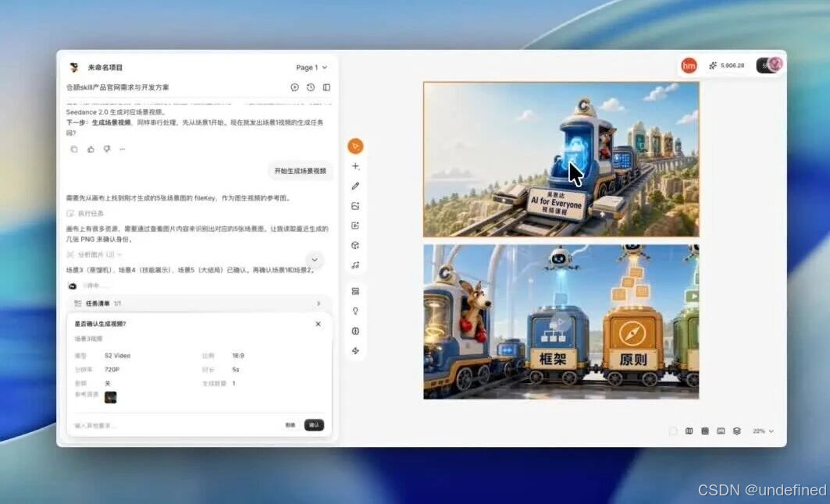830x504 pixels.
Task: Click the map view icon in the bottom bar
Action: (689, 431)
